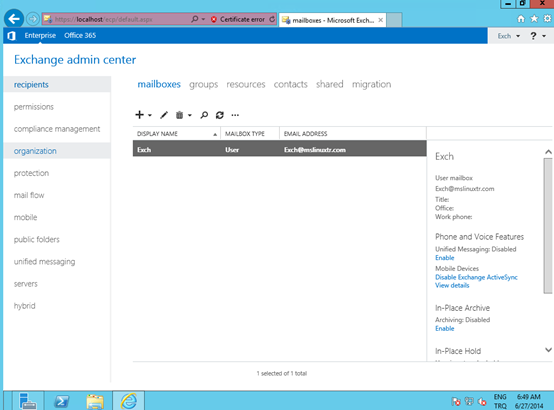Click the speaker volume tray icon
The image size is (554, 410).
pyautogui.click(x=482, y=401)
